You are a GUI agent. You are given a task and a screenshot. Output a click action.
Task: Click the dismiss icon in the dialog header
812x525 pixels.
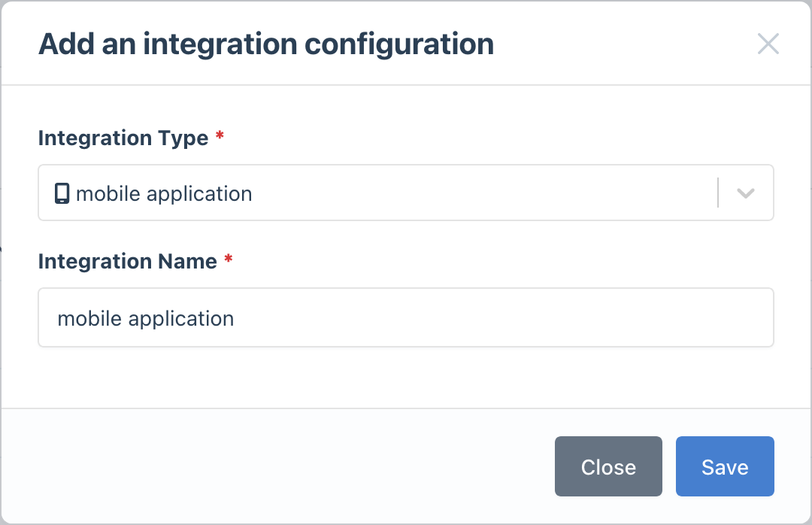(x=768, y=44)
